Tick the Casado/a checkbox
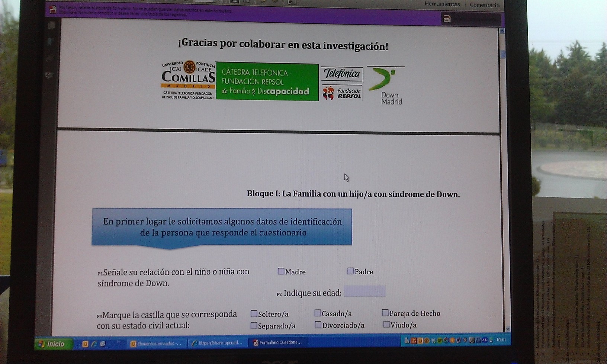607x364 pixels. click(318, 313)
